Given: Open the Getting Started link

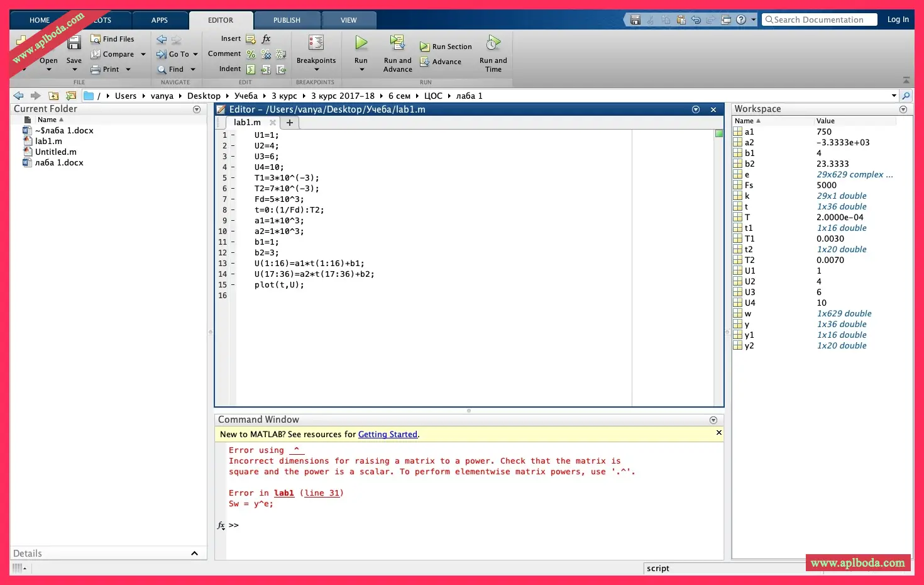Looking at the screenshot, I should point(387,435).
